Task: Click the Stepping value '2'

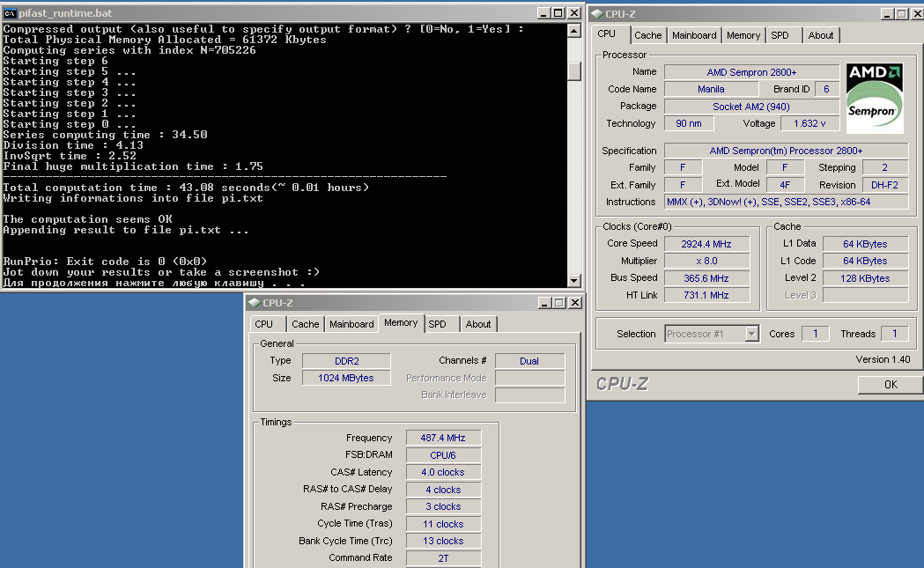Action: point(884,168)
